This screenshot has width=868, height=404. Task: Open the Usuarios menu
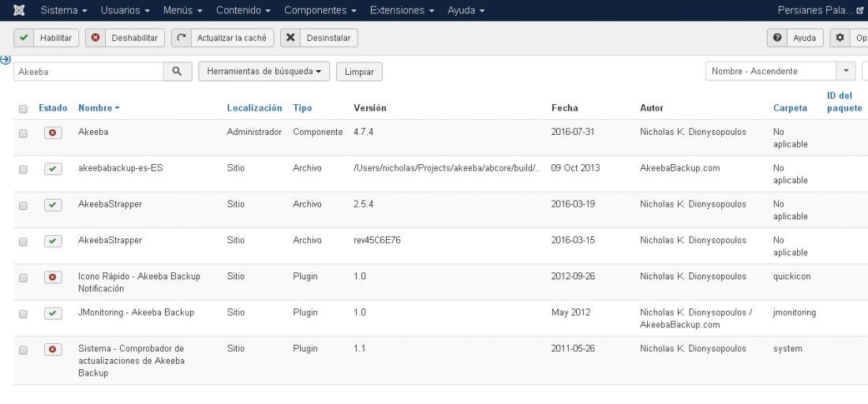coord(125,10)
